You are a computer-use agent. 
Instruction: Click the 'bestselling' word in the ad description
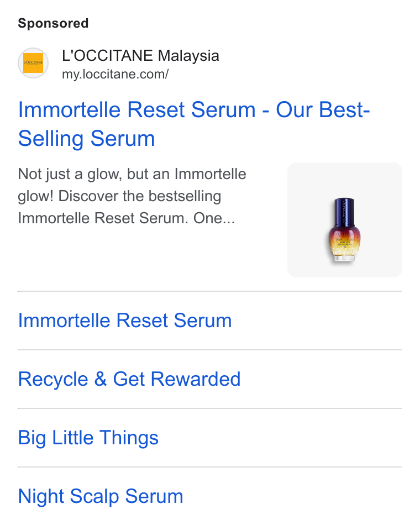185,196
